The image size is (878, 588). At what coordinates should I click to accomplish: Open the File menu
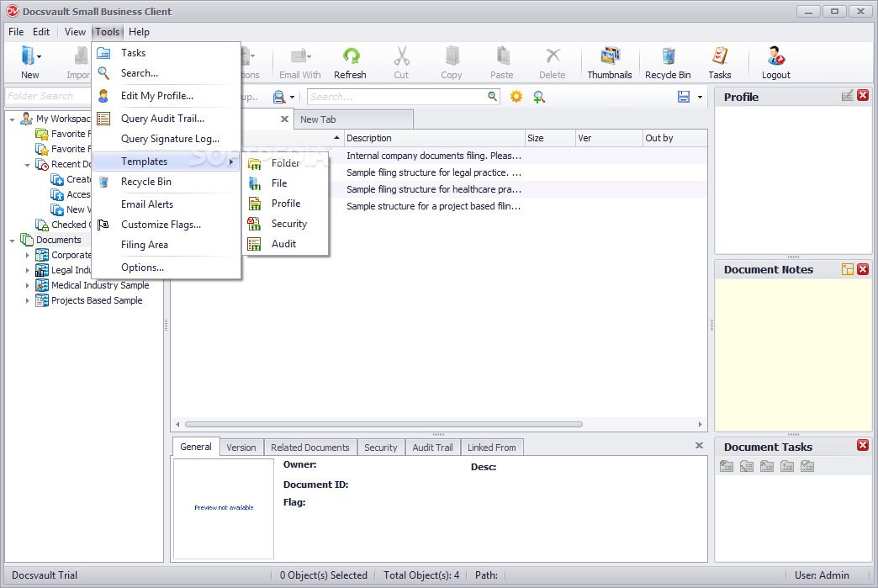[16, 32]
